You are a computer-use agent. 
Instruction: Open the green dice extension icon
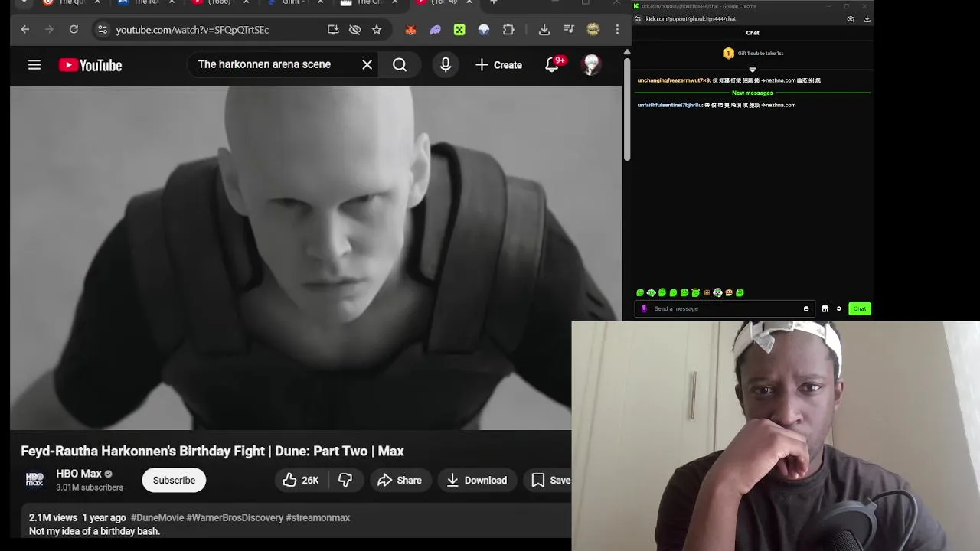click(x=459, y=30)
